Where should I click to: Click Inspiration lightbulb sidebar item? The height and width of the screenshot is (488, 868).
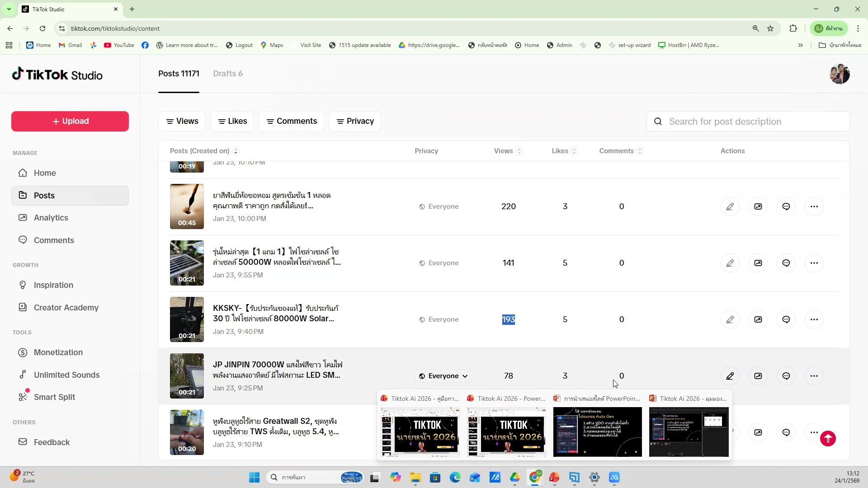click(x=53, y=285)
